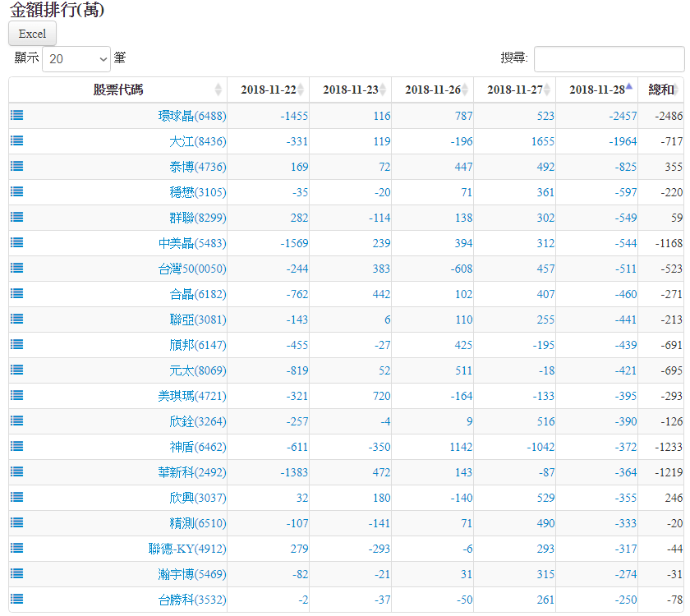Click list icon beside 環球晶(6488) row

coord(16,116)
